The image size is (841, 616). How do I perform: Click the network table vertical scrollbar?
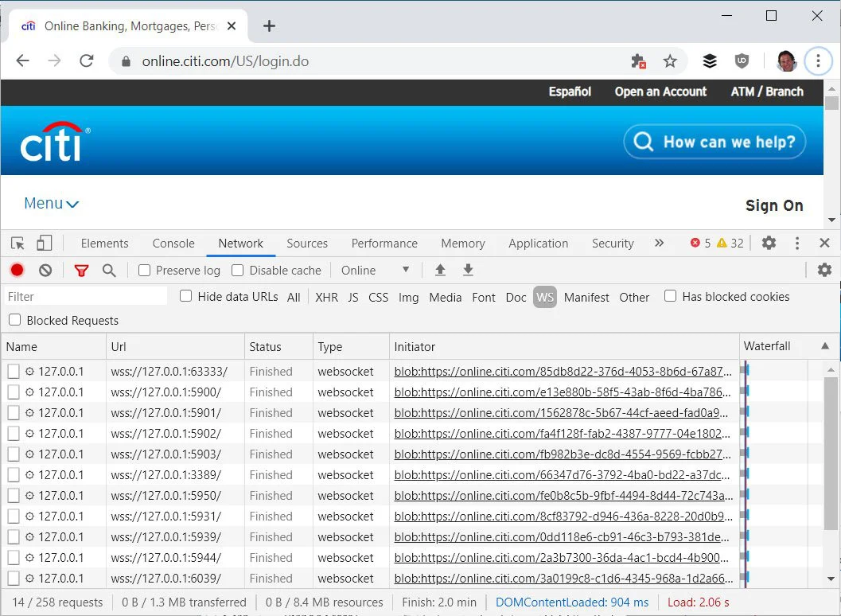click(x=831, y=454)
